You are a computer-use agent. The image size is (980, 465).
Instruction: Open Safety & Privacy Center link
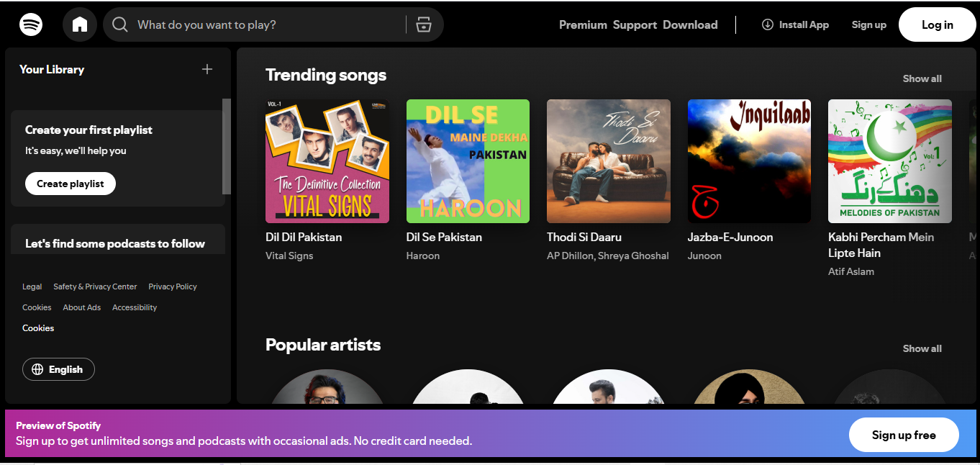tap(95, 286)
